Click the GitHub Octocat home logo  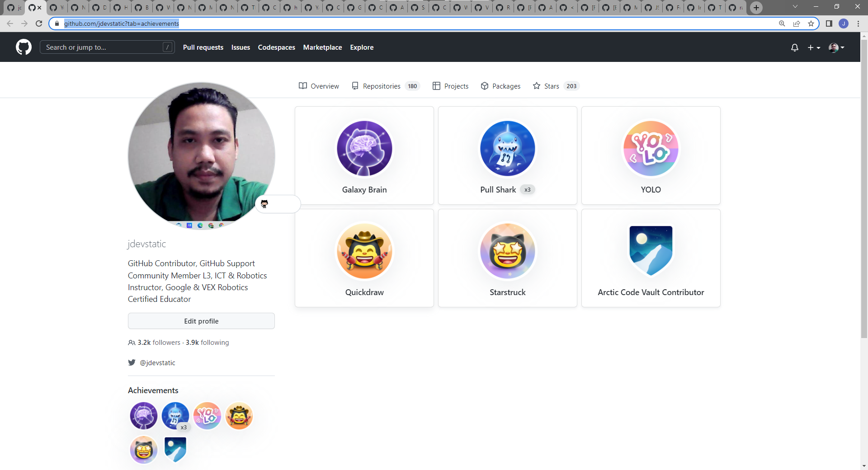tap(24, 47)
